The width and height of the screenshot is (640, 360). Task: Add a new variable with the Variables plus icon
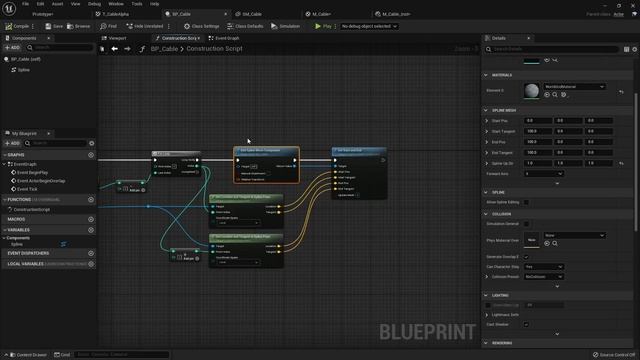[x=91, y=230]
